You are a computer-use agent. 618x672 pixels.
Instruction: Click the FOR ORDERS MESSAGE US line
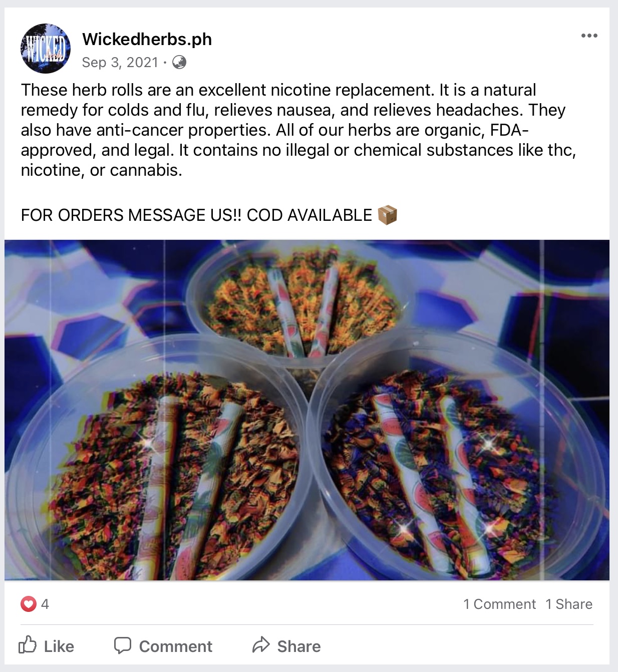click(196, 215)
